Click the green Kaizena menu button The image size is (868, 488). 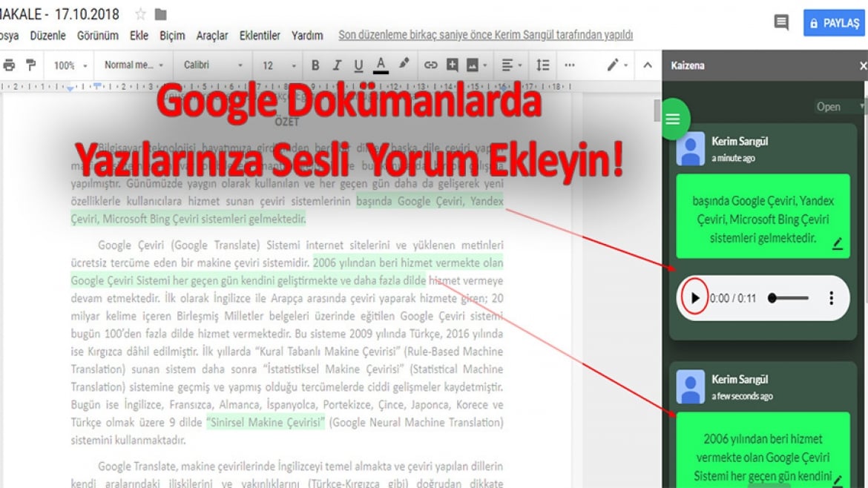[673, 119]
